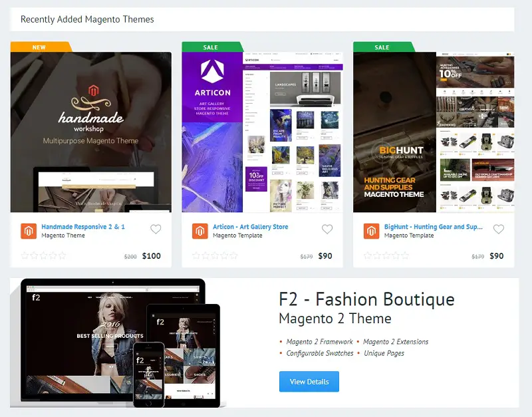Click the Magento icon beside Articon
This screenshot has height=417, width=532.
tap(200, 231)
